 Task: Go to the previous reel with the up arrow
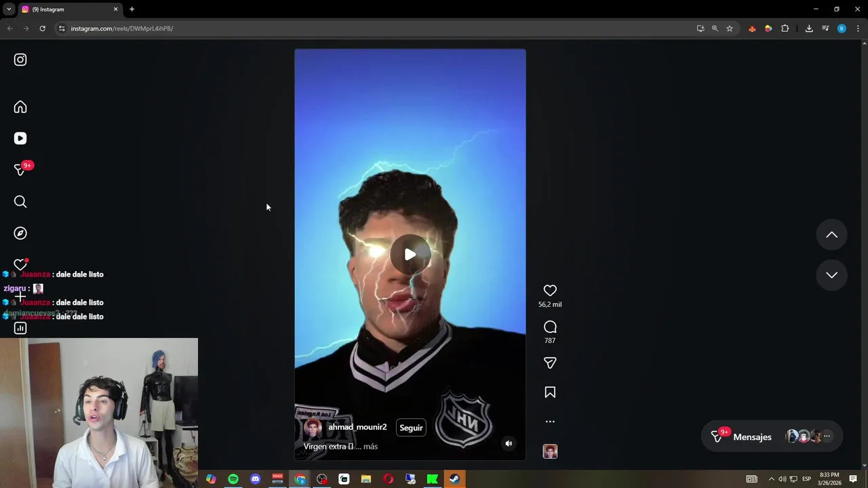click(831, 235)
